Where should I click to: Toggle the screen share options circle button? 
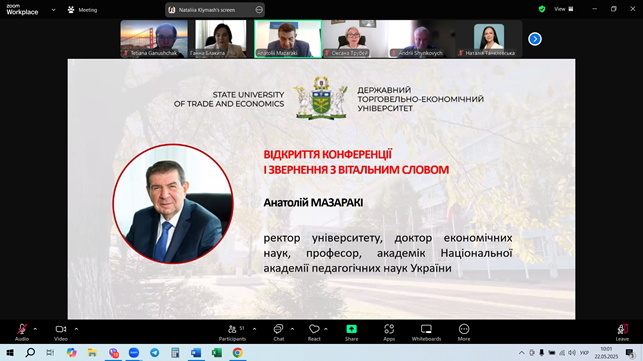click(259, 10)
